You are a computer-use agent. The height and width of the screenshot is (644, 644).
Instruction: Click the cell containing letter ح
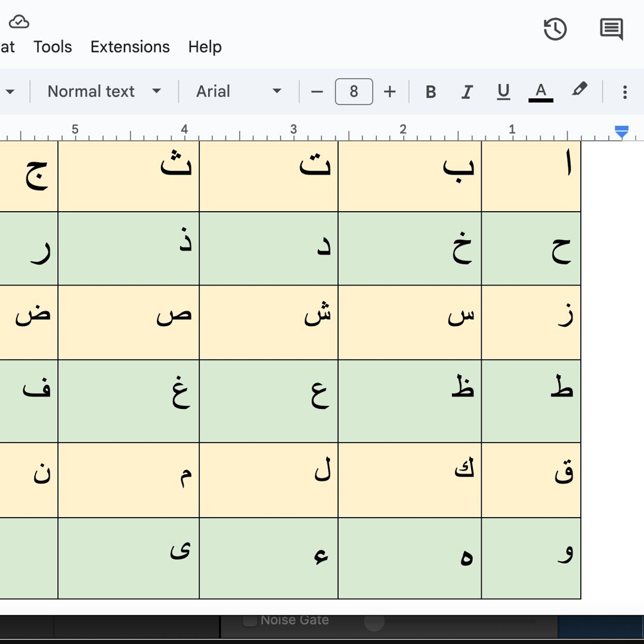(x=531, y=249)
